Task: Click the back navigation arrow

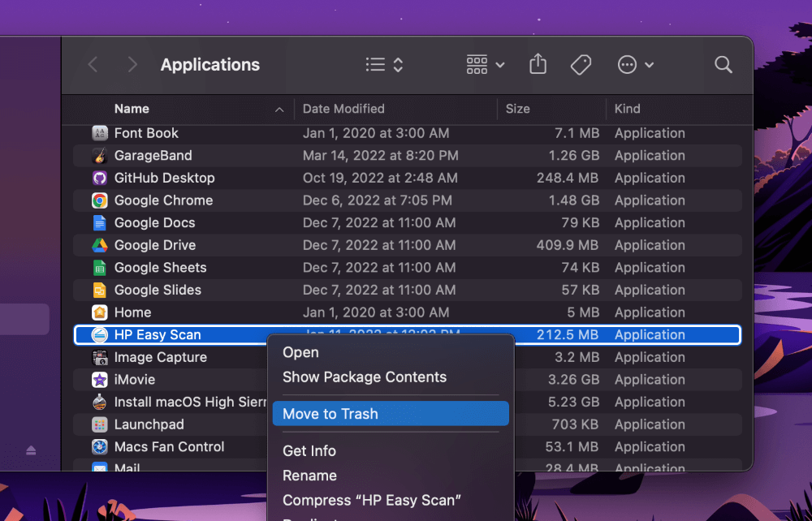Action: click(x=93, y=65)
